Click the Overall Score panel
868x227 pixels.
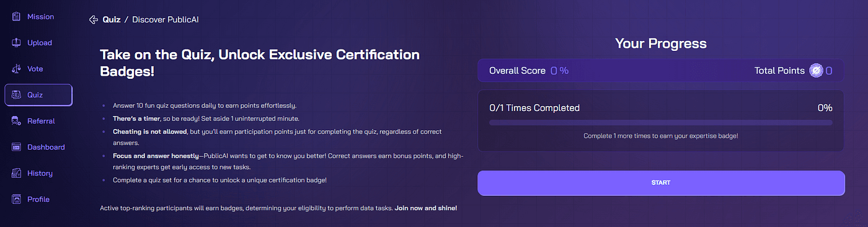point(661,71)
